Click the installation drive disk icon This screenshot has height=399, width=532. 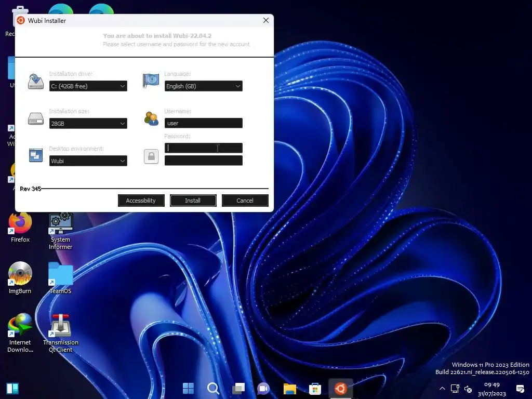tap(36, 82)
